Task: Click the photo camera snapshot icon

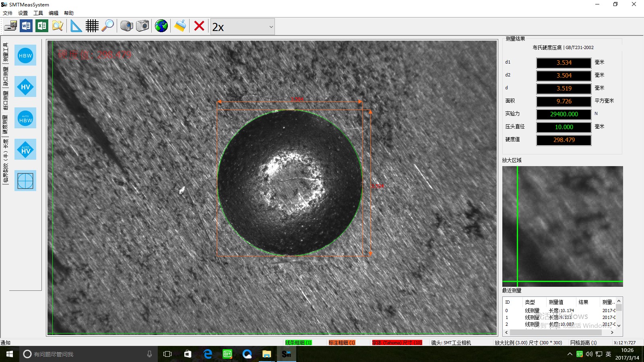Action: [142, 26]
